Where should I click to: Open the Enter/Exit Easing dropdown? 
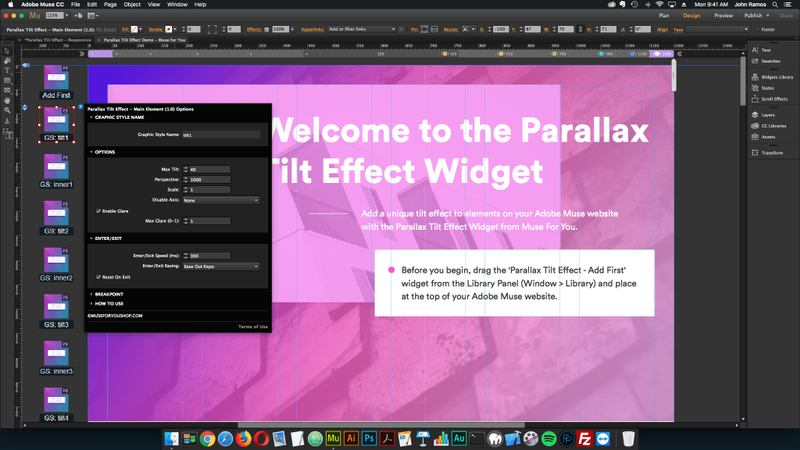tap(220, 267)
